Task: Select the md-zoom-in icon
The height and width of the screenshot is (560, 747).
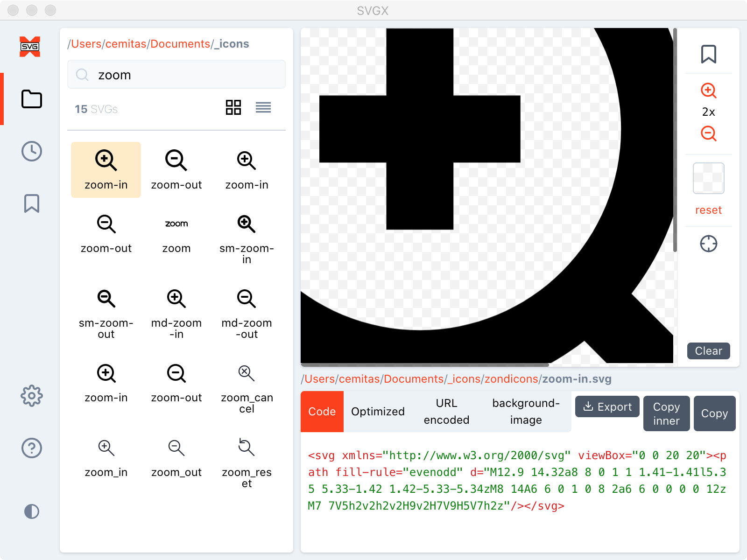Action: pos(176,314)
